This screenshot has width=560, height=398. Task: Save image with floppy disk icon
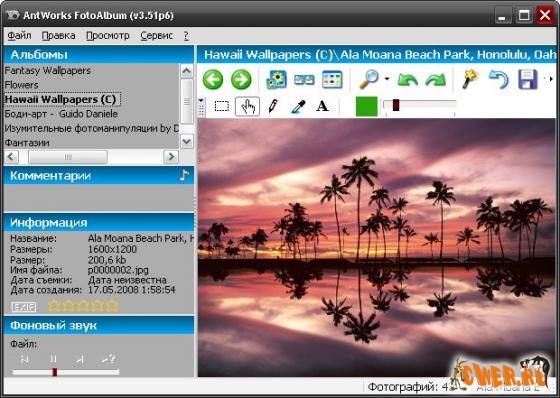pyautogui.click(x=528, y=79)
